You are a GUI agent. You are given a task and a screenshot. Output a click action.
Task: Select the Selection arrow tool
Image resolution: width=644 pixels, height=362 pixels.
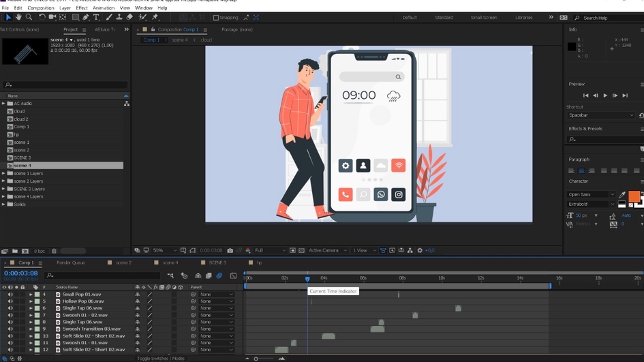(x=8, y=17)
